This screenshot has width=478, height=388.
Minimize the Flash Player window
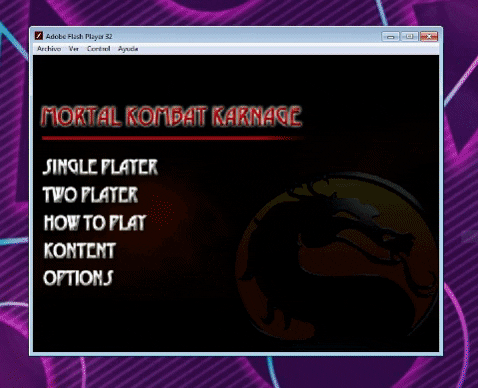[390, 36]
